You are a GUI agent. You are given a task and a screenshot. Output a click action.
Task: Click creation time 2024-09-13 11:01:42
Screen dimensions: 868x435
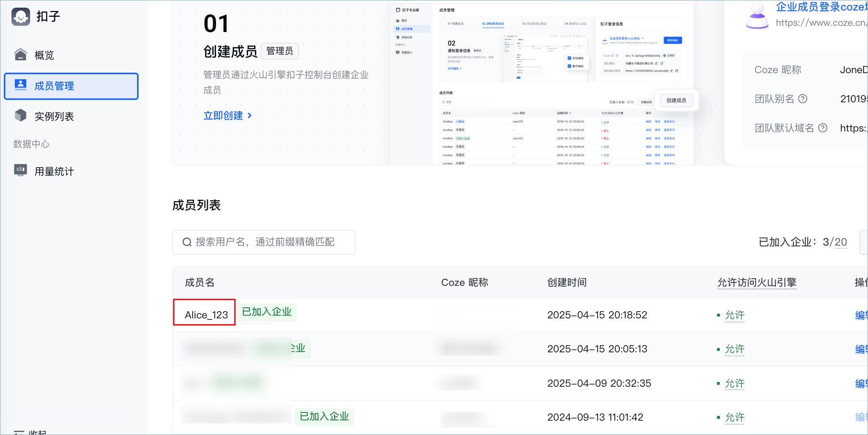(x=595, y=417)
